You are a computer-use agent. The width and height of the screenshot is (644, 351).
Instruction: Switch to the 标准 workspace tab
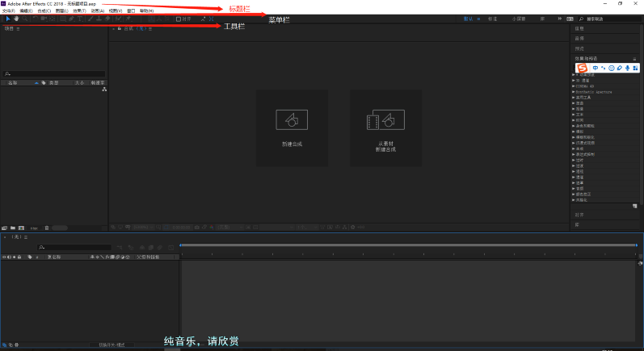coord(492,19)
